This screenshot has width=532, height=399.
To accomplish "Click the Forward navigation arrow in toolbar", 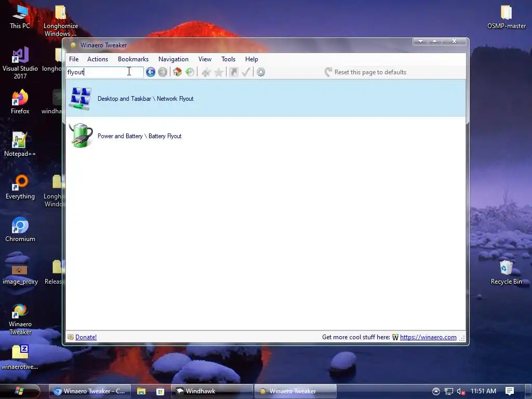I will pos(163,72).
